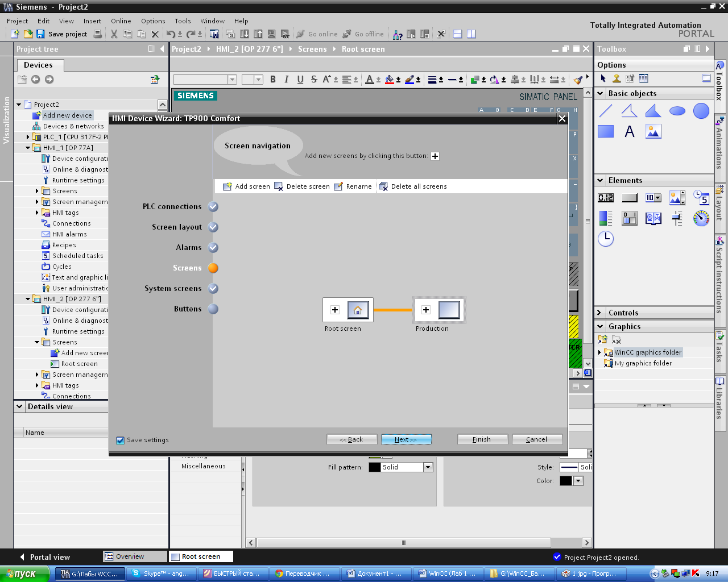Pick the Gauge element in Elements
The image size is (728, 582).
click(x=701, y=218)
